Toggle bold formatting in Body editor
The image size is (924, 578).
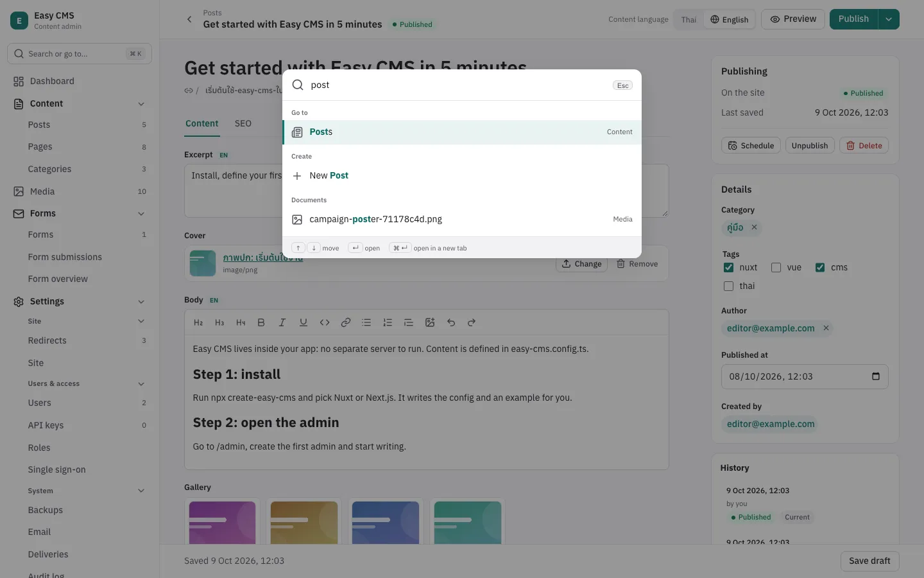(x=261, y=322)
